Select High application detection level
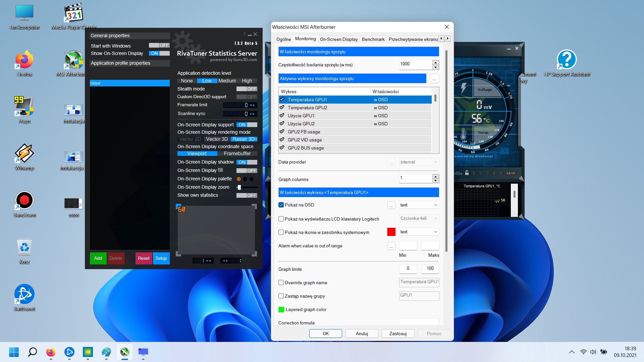This screenshot has height=362, width=644. click(x=247, y=81)
